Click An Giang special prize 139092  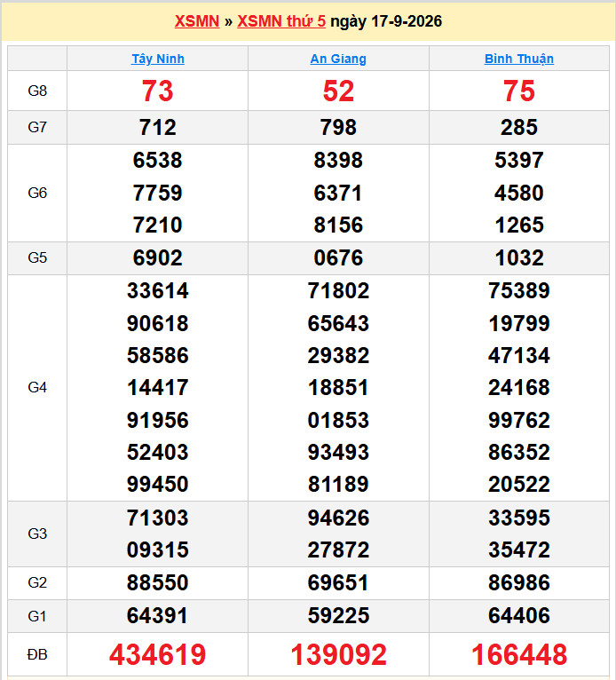338,654
